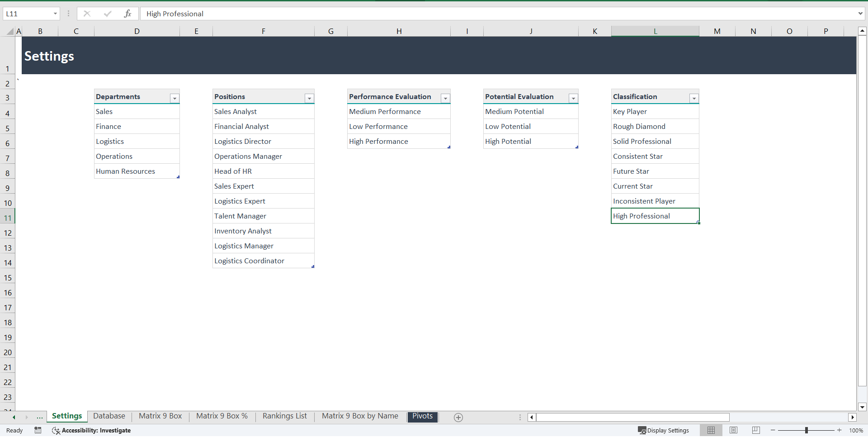This screenshot has width=868, height=437.
Task: Switch to the Database sheet tab
Action: pos(109,416)
